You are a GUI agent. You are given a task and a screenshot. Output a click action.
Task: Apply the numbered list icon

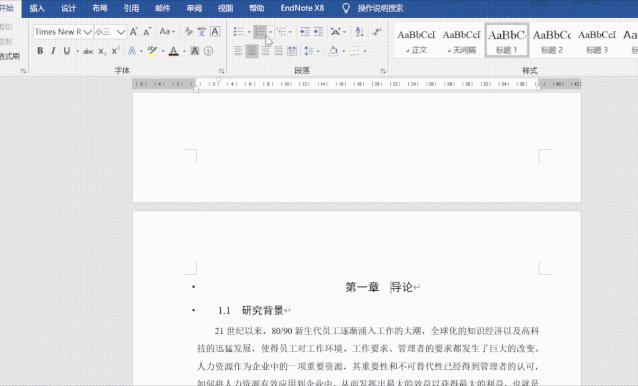click(x=260, y=32)
